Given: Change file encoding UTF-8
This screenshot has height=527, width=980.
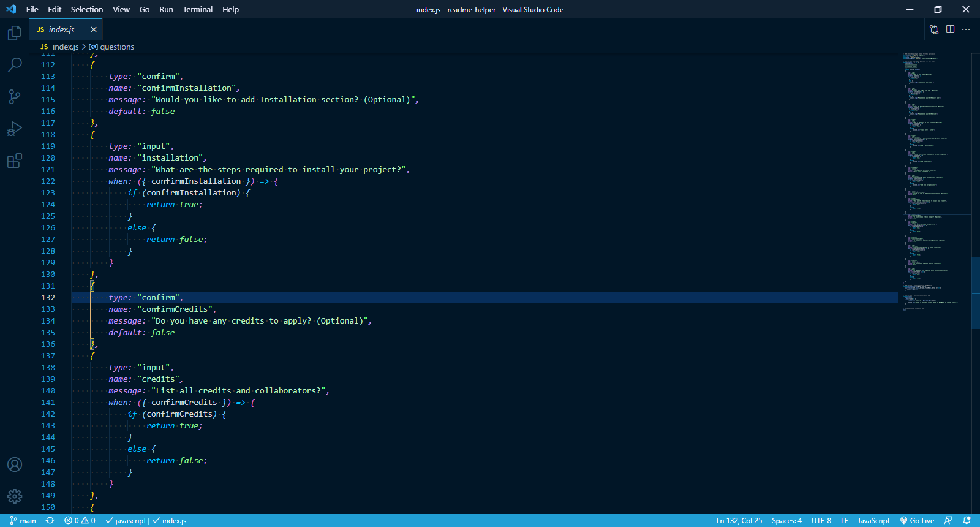Looking at the screenshot, I should point(821,520).
